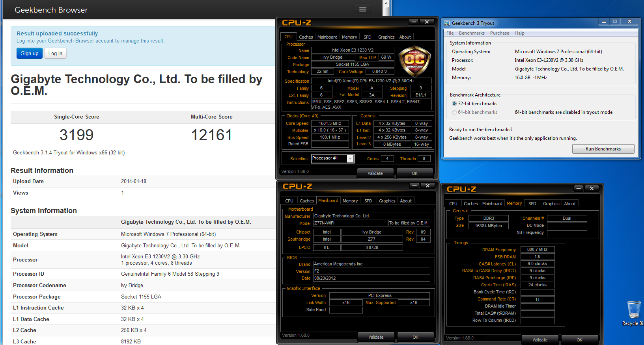The image size is (644, 345).
Task: Click the Multiplier value x 16.0
Action: (x=330, y=130)
